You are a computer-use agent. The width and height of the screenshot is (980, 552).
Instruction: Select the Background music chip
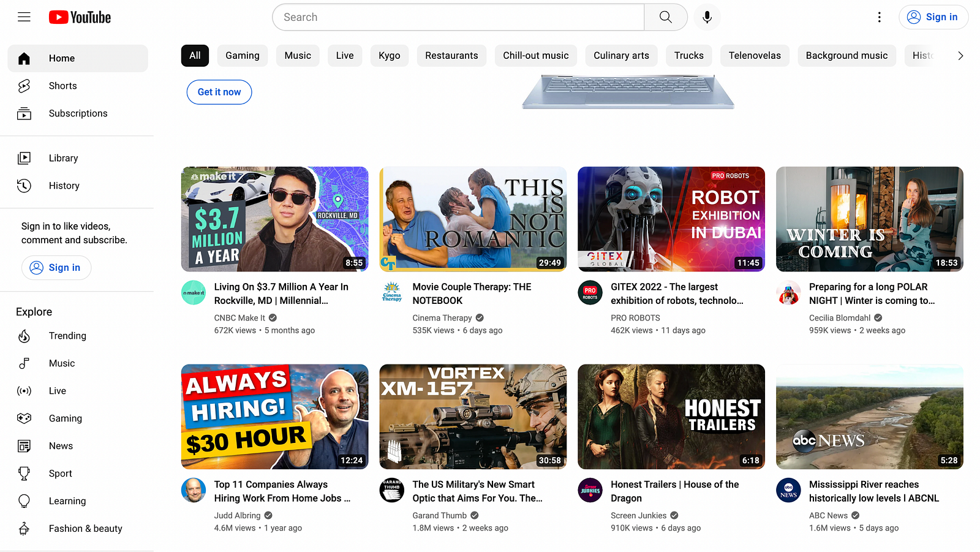(846, 56)
